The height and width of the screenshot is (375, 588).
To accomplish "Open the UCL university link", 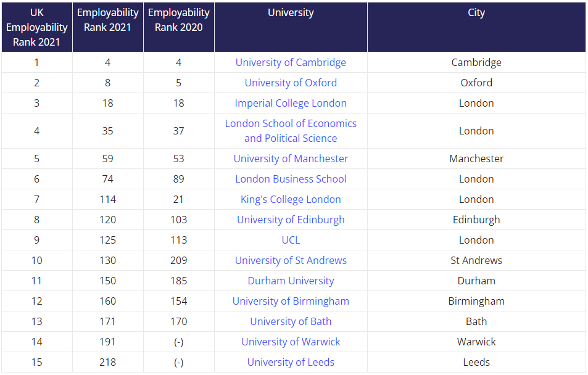I will (x=291, y=240).
